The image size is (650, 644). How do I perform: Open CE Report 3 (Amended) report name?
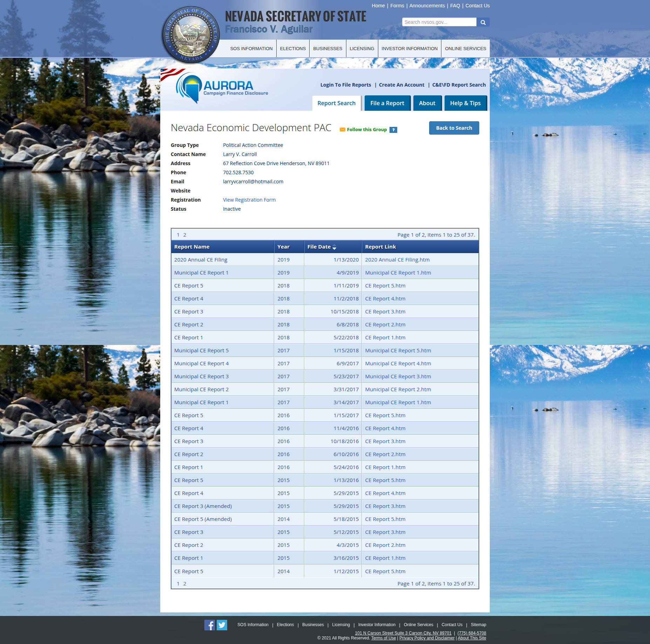203,506
